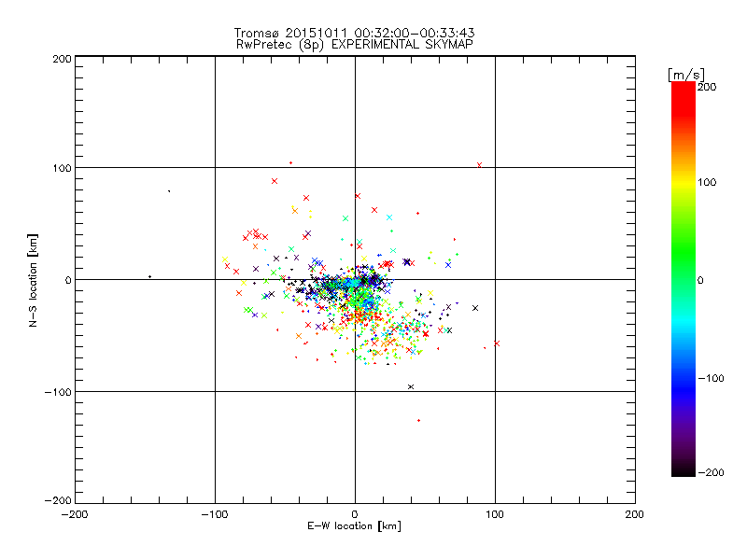The width and height of the screenshot is (747, 560).
Task: Click the black cross just above the -100 gridline
Action: pos(411,386)
